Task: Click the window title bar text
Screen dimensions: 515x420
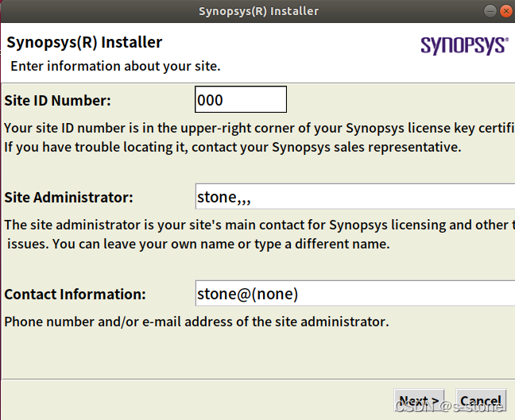Action: (258, 11)
